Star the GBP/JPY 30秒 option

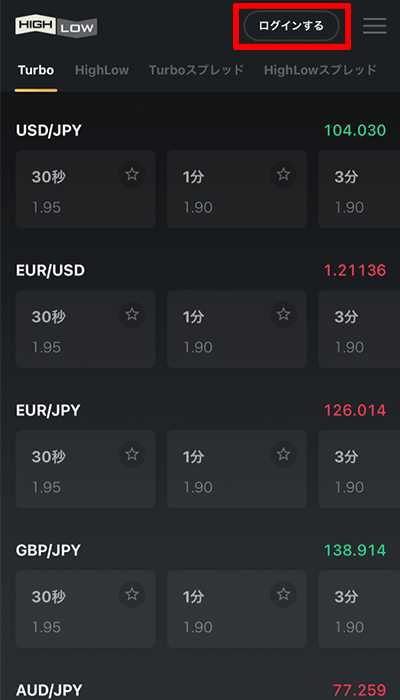coord(132,594)
